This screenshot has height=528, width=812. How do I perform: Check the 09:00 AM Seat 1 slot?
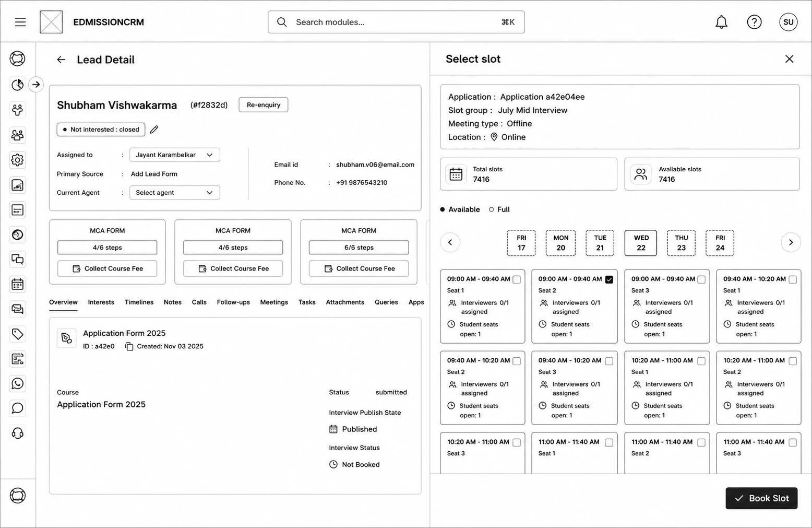pos(517,279)
